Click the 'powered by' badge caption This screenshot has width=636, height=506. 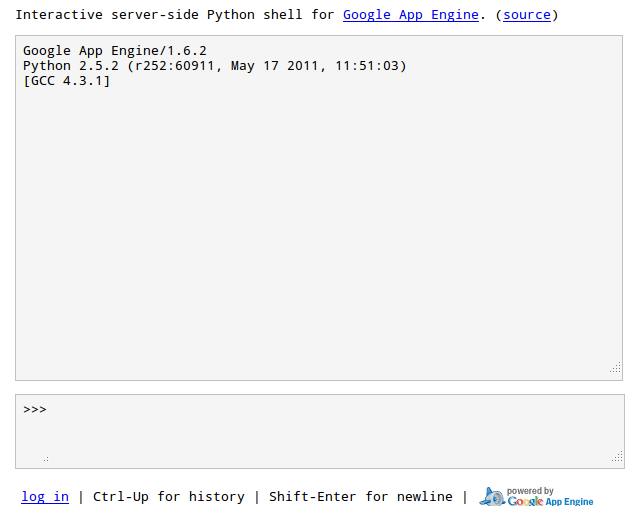click(x=530, y=491)
